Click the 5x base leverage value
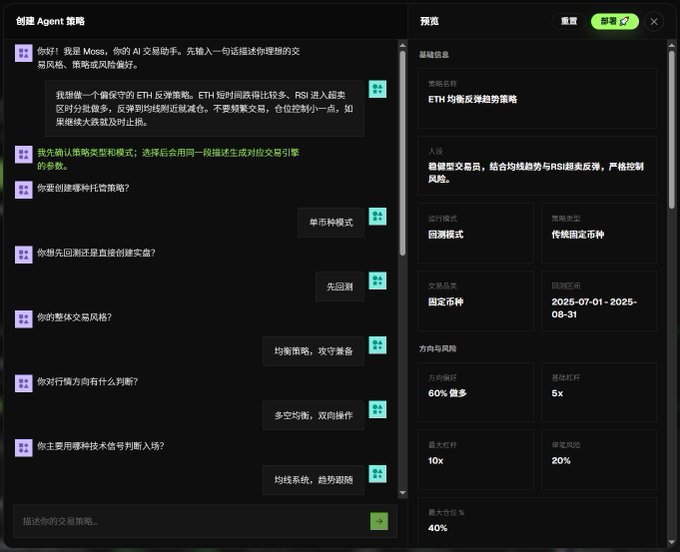Screen dimensions: 680x552 tap(557, 393)
